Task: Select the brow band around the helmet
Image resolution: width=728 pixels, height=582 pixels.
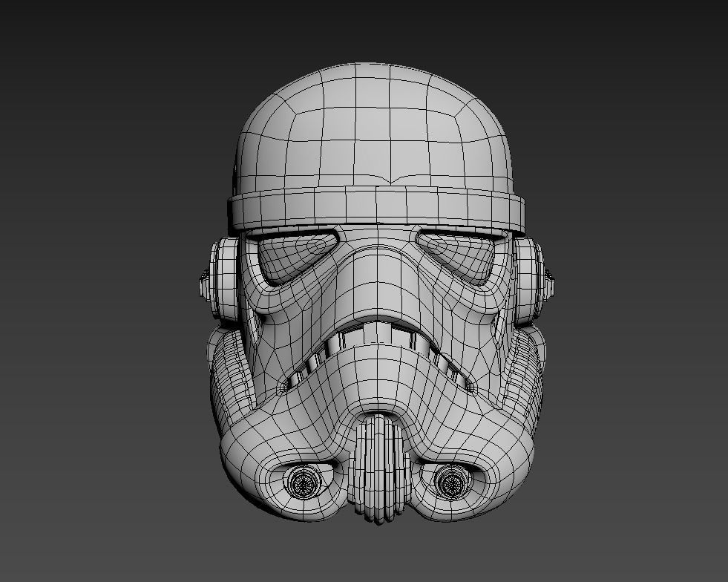Action: tap(376, 210)
